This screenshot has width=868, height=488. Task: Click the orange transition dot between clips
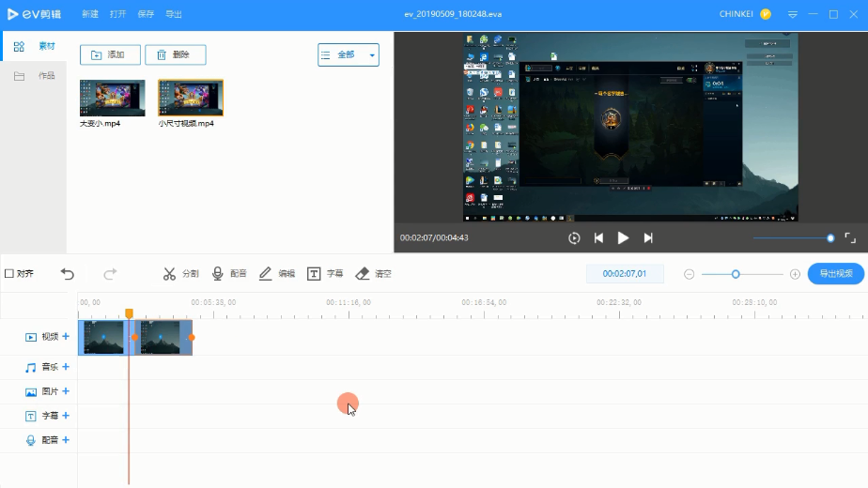(x=134, y=337)
